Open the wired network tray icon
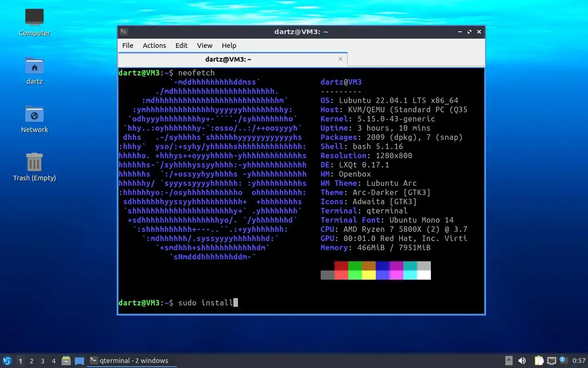The image size is (588, 368). coord(551,361)
